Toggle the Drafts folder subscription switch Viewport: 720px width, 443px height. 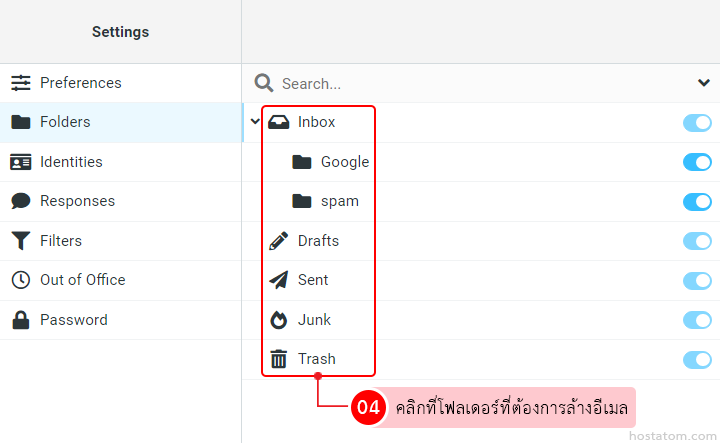(x=696, y=241)
